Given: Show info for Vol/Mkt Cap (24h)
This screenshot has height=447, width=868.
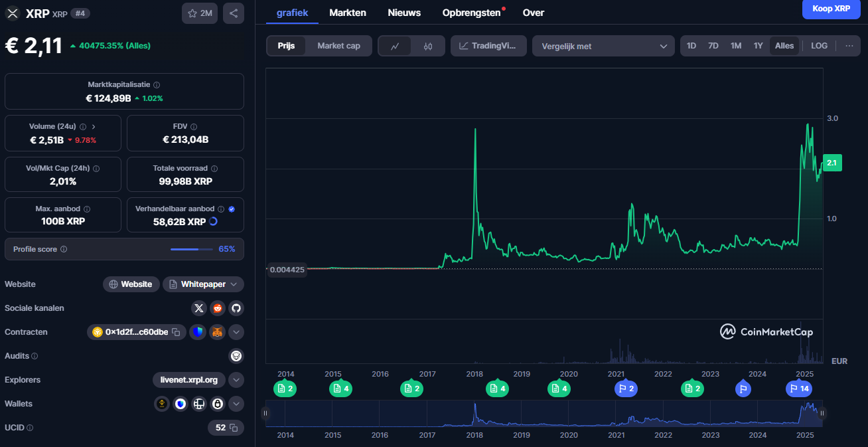Looking at the screenshot, I should [96, 169].
